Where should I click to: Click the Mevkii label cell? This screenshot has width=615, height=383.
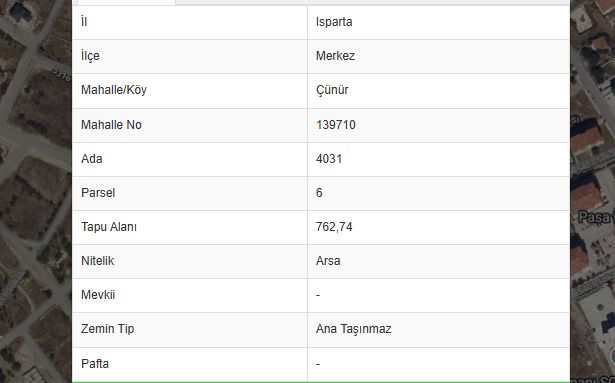pos(190,295)
